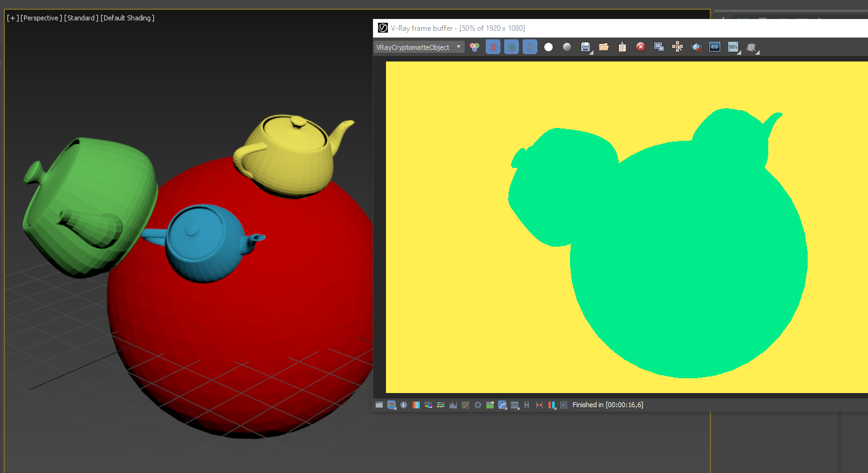Open the viewport [Perspective] menu
This screenshot has height=473, width=868.
point(41,18)
